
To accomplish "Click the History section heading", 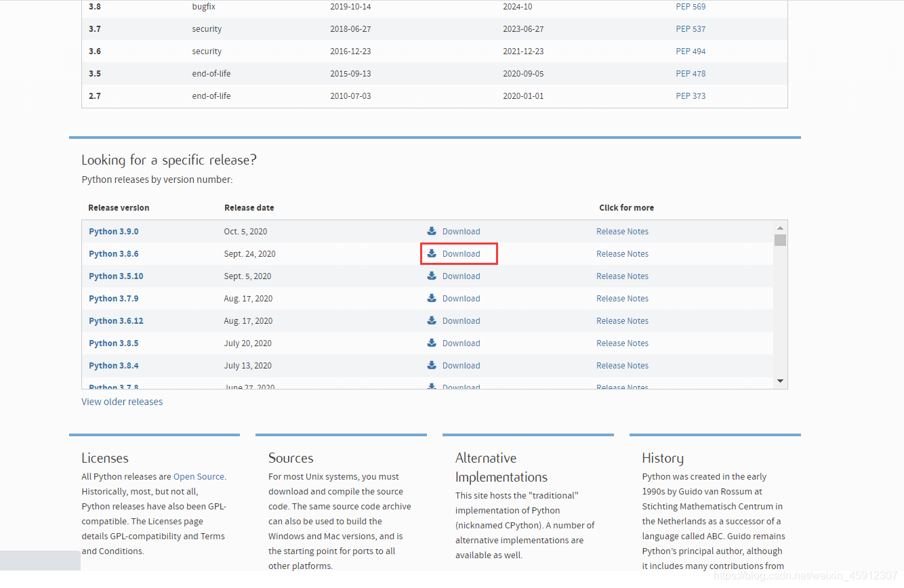I will point(663,459).
